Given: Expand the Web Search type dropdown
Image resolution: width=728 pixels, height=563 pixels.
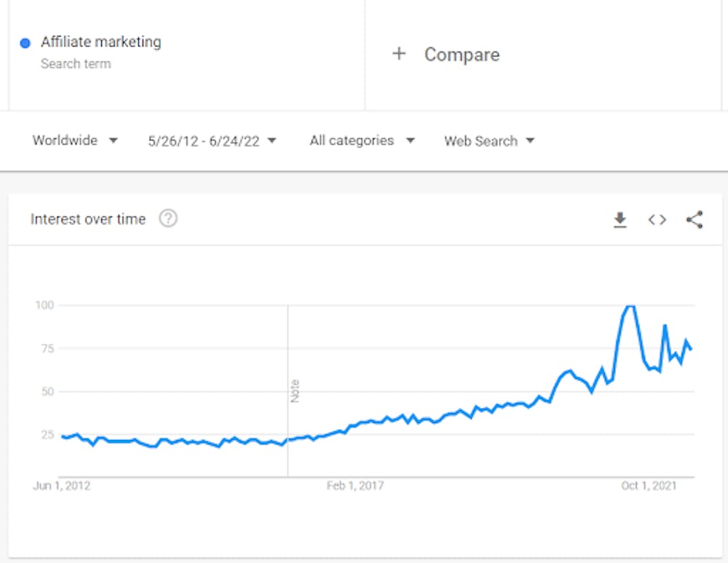Looking at the screenshot, I should (x=489, y=141).
